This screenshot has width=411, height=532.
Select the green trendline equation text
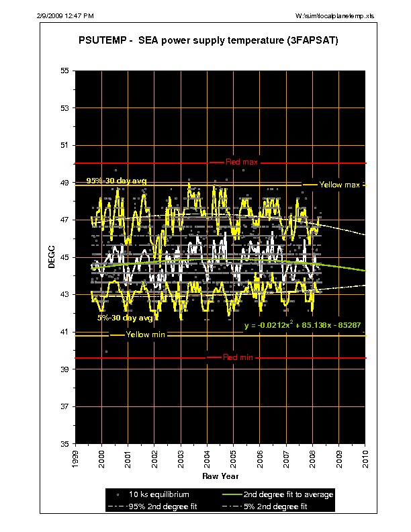pyautogui.click(x=303, y=324)
